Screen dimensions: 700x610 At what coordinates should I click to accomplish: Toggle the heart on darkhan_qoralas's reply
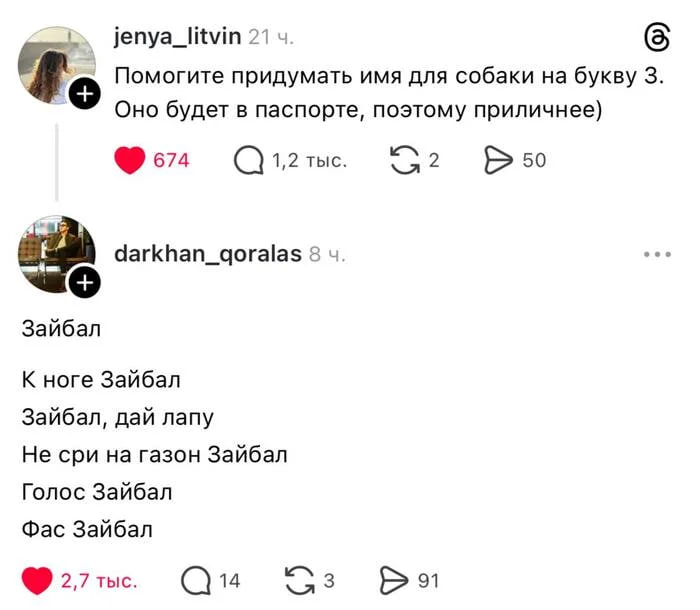point(38,581)
